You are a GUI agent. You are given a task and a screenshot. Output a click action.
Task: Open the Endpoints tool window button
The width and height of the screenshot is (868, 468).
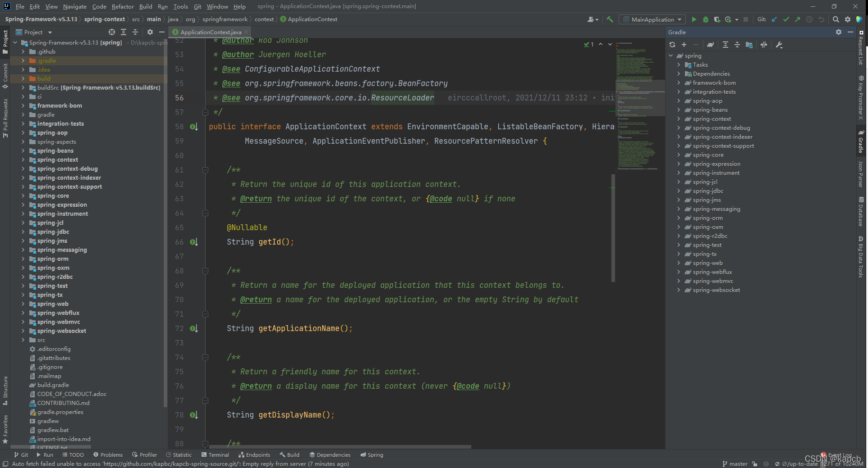pyautogui.click(x=254, y=454)
